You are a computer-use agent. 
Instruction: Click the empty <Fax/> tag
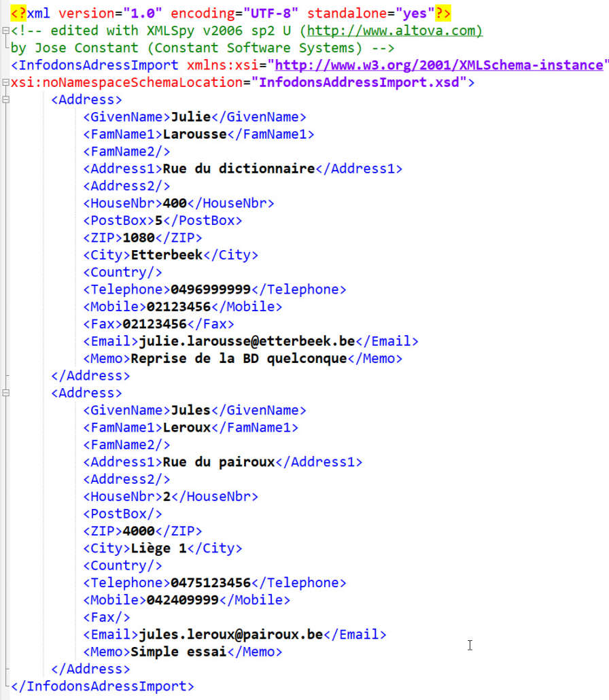(106, 618)
